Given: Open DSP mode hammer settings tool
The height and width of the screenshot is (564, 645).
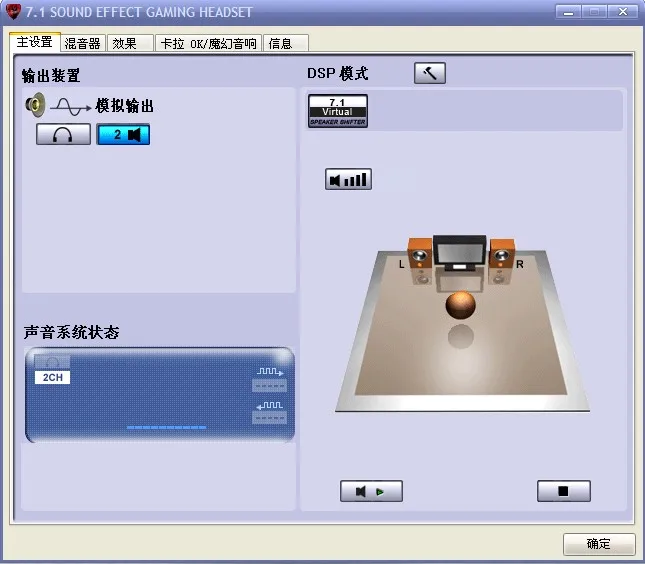Looking at the screenshot, I should pos(429,73).
